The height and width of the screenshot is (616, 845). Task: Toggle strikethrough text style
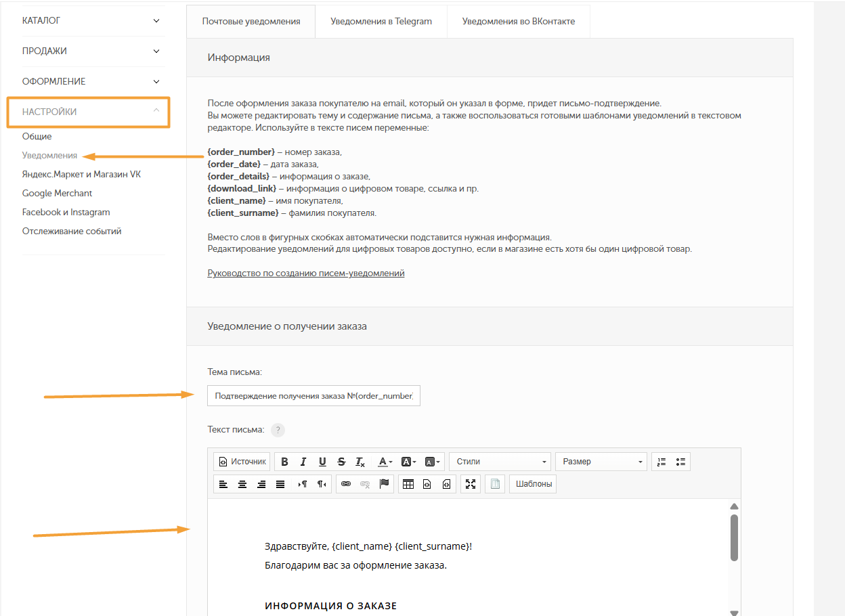pyautogui.click(x=341, y=462)
